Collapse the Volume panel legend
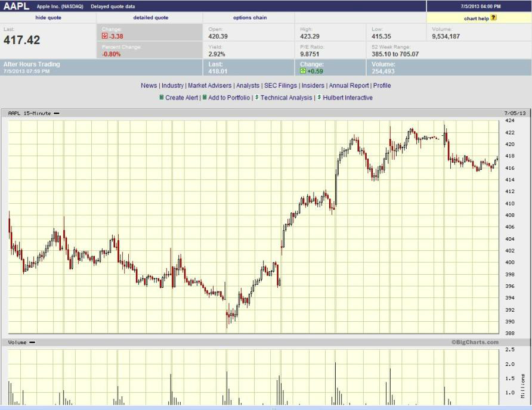532x410 pixels. pyautogui.click(x=32, y=343)
